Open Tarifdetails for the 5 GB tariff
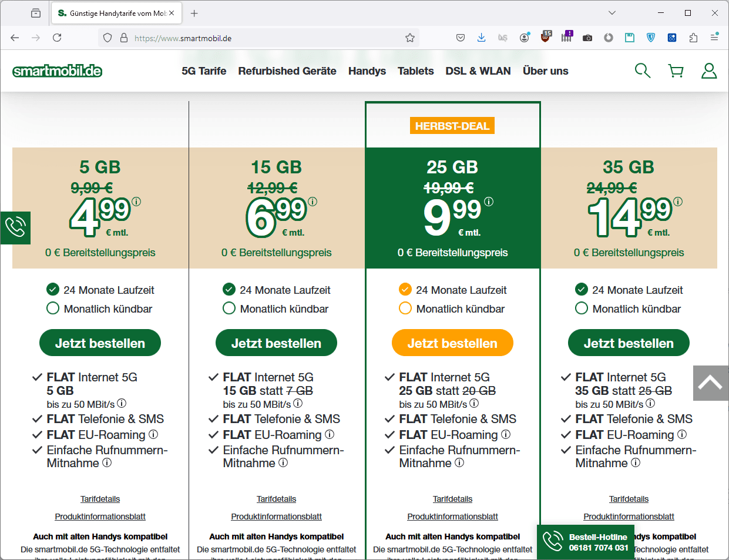Viewport: 729px width, 560px height. pos(100,499)
